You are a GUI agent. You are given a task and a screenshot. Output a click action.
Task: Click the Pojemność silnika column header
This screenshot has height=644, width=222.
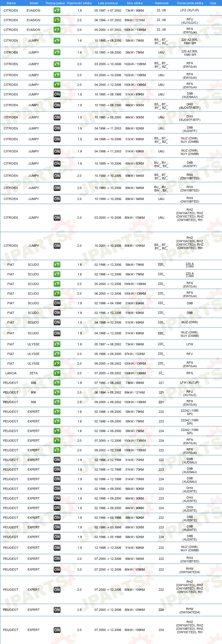click(x=79, y=3)
